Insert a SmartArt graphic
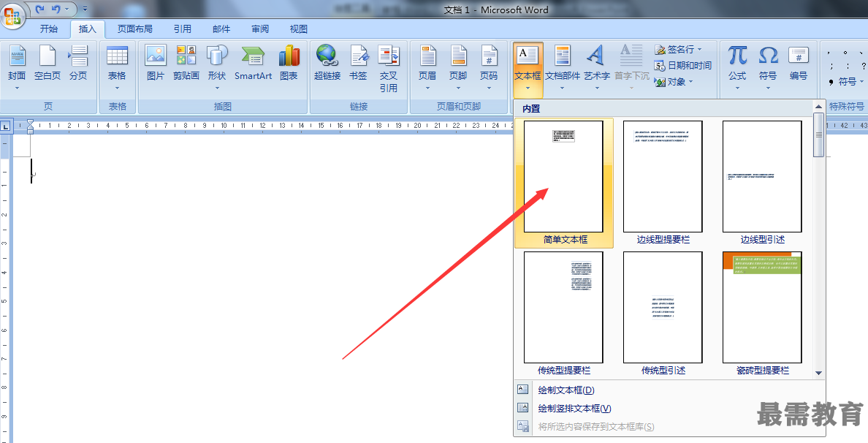 click(x=253, y=63)
